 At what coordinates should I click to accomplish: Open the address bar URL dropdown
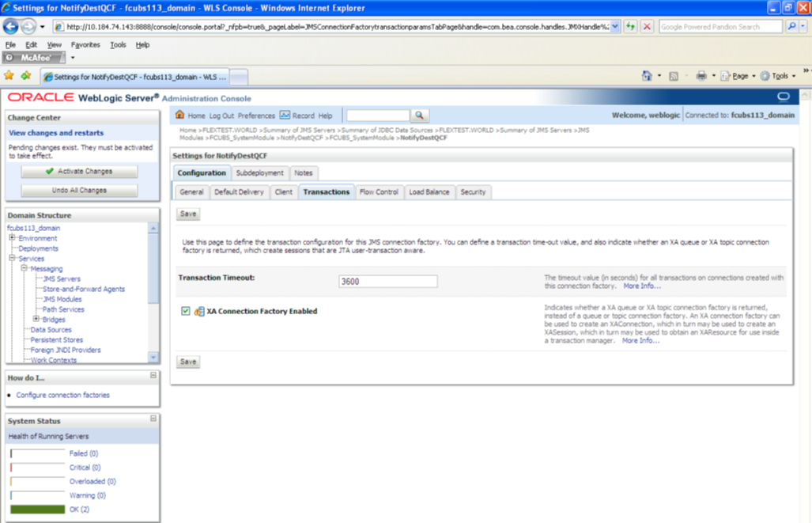[614, 26]
